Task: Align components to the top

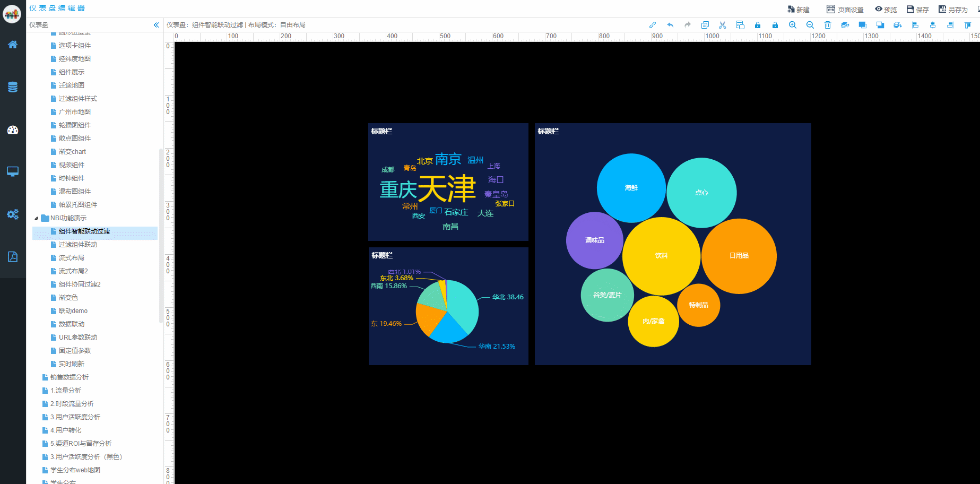Action: [x=968, y=25]
